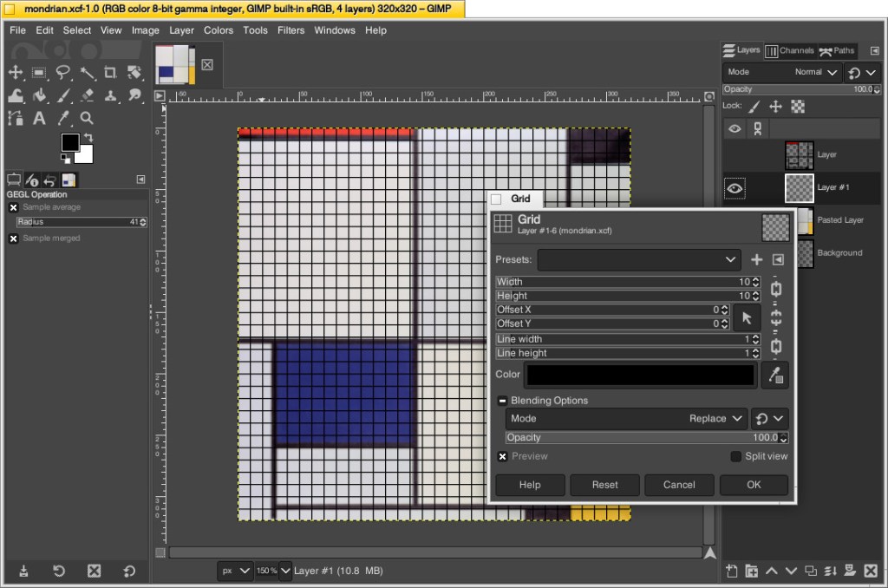Open the Filters menu
888x588 pixels.
point(291,29)
